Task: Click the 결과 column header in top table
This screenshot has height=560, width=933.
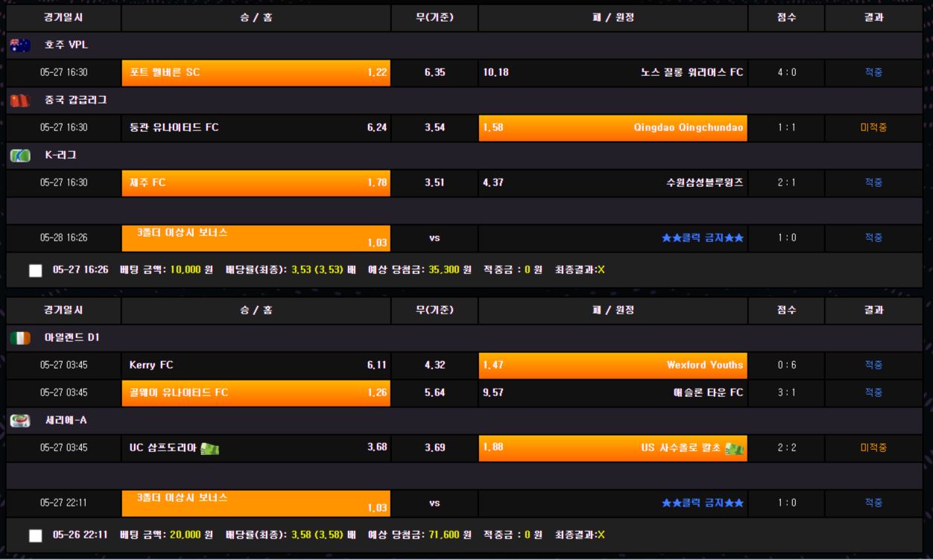Action: pos(873,18)
